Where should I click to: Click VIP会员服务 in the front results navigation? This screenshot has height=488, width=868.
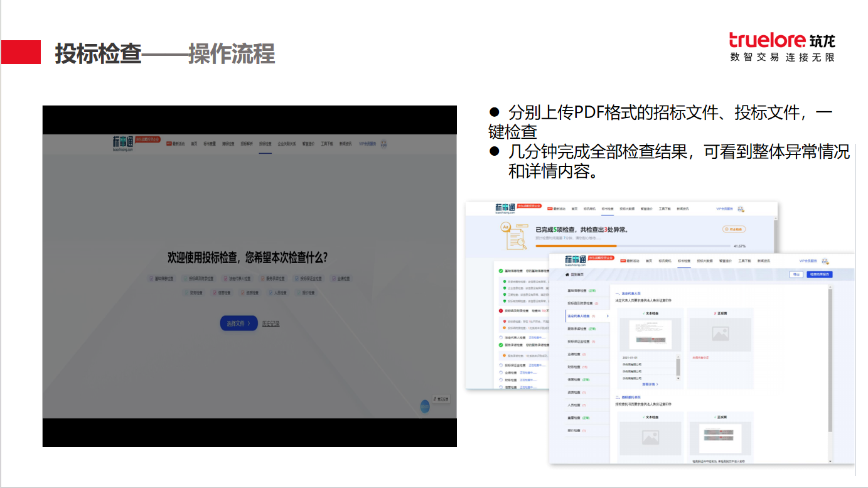click(808, 261)
